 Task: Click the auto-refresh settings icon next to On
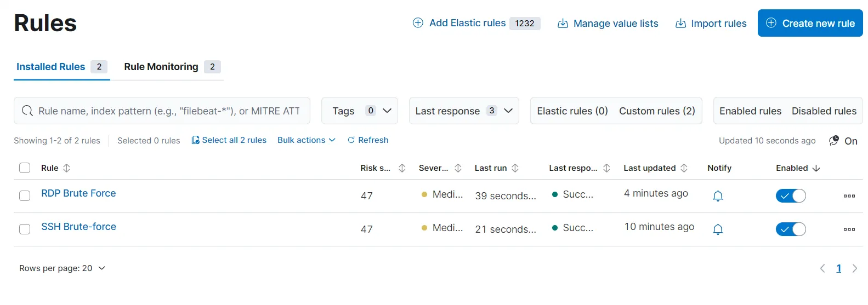click(834, 141)
